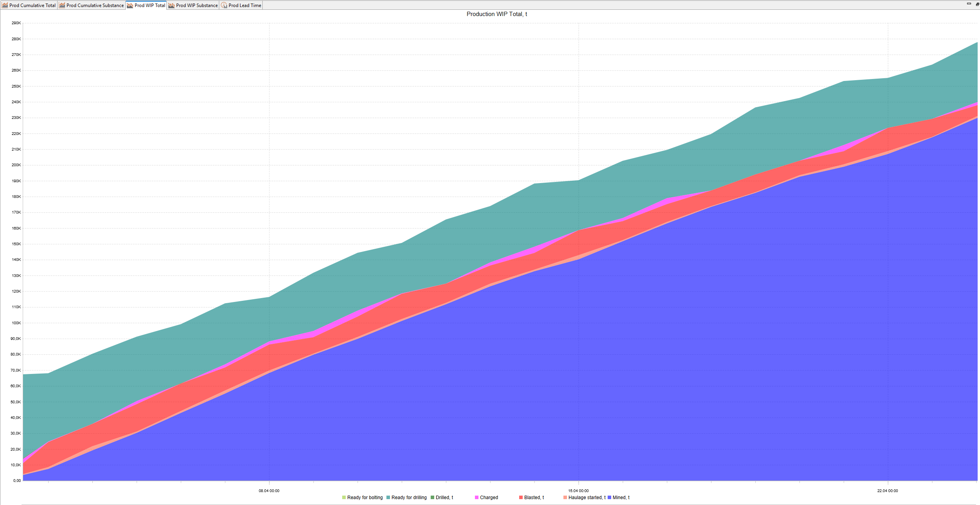The height and width of the screenshot is (505, 980).
Task: Click the Ready for drilling legend swatch
Action: point(388,498)
